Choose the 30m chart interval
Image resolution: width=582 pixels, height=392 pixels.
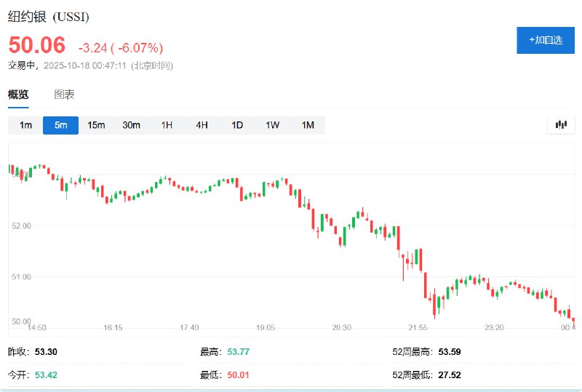click(x=131, y=125)
